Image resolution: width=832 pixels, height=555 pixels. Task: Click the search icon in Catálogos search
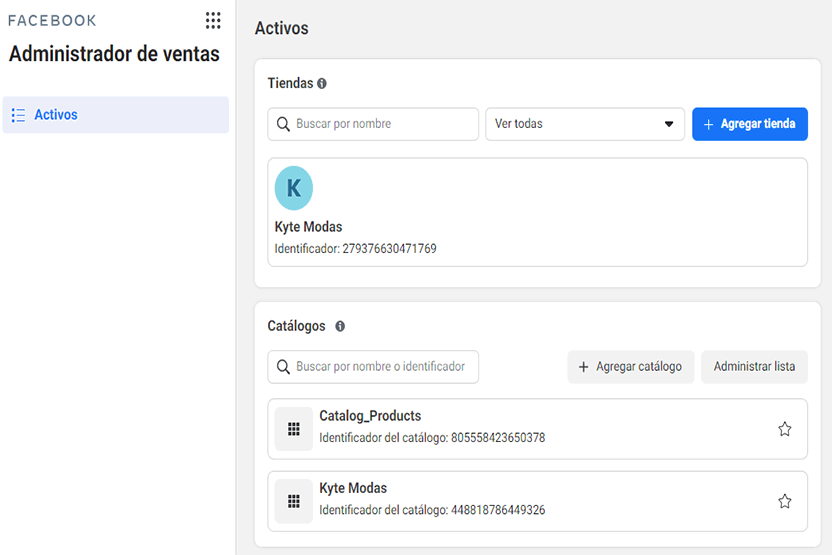pos(283,367)
